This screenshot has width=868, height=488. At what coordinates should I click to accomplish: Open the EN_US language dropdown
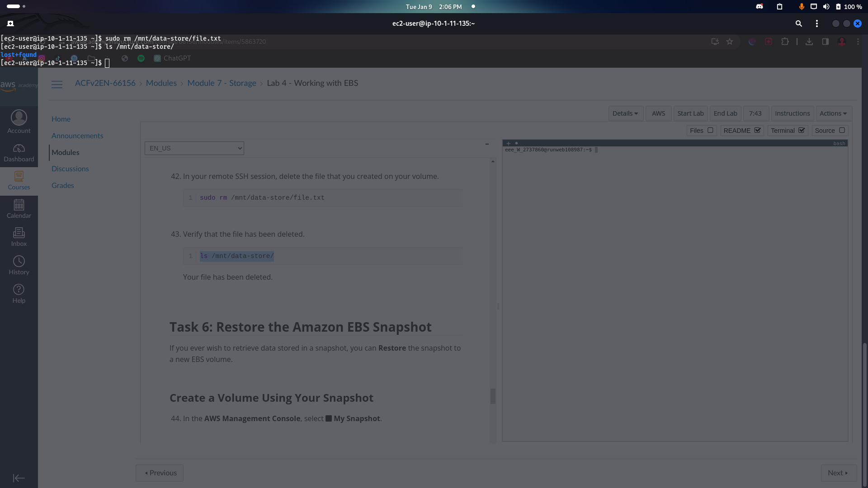tap(194, 148)
